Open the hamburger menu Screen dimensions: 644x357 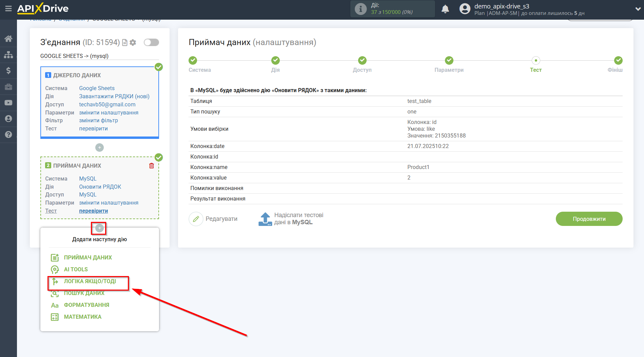pyautogui.click(x=8, y=8)
